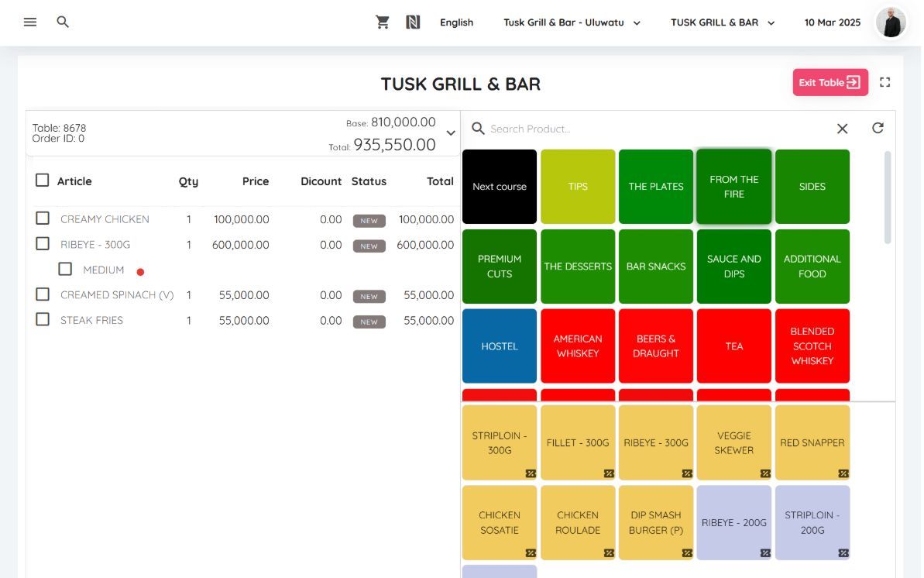This screenshot has height=578, width=924.
Task: Click the black Next course tile
Action: point(500,187)
